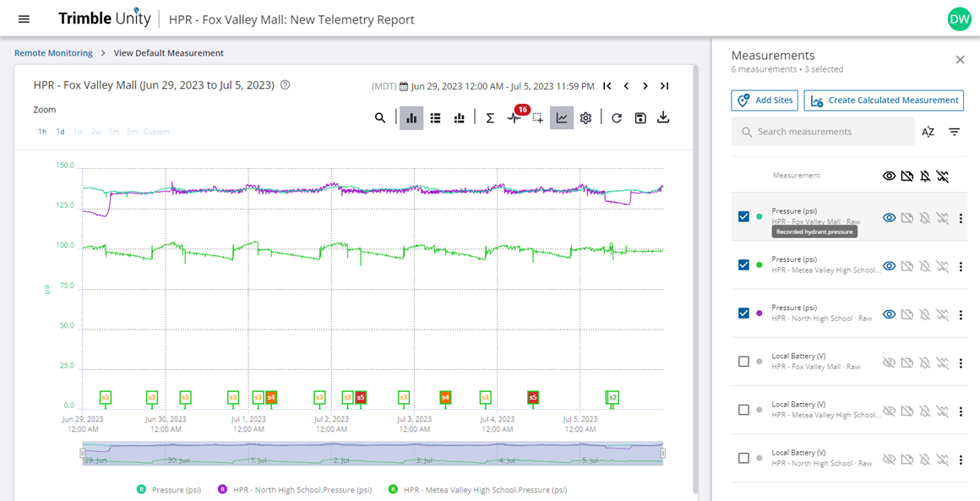Open sort A-Z measurements option

point(928,132)
